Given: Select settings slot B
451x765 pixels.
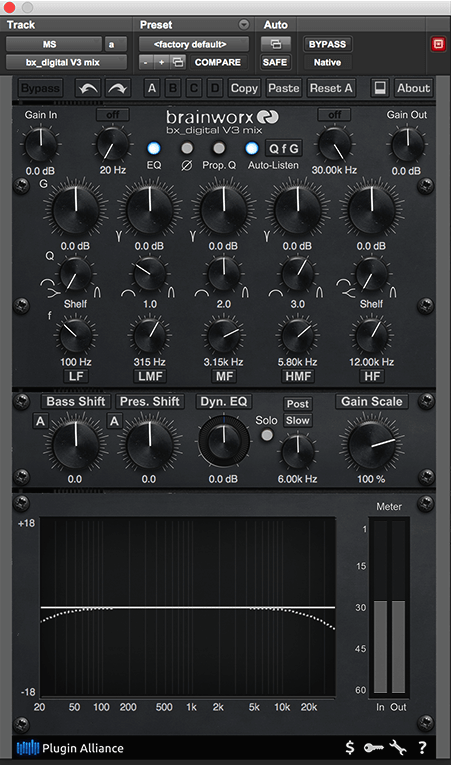Looking at the screenshot, I should pyautogui.click(x=172, y=88).
